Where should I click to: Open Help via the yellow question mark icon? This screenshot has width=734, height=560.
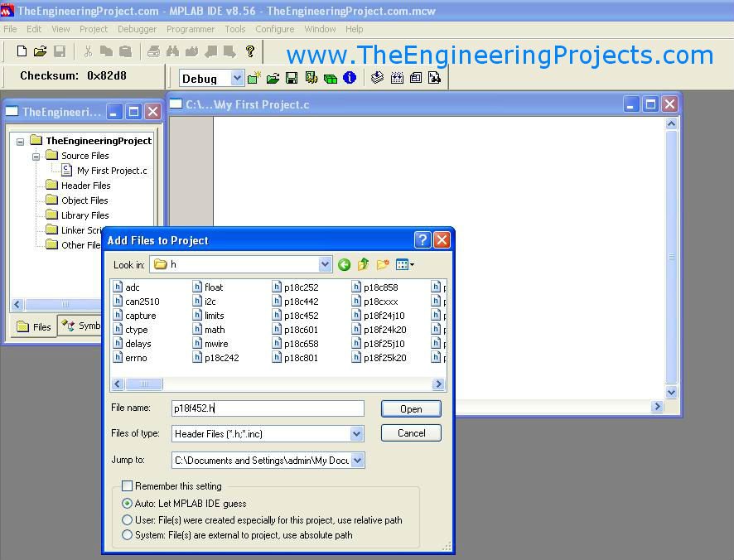[250, 51]
